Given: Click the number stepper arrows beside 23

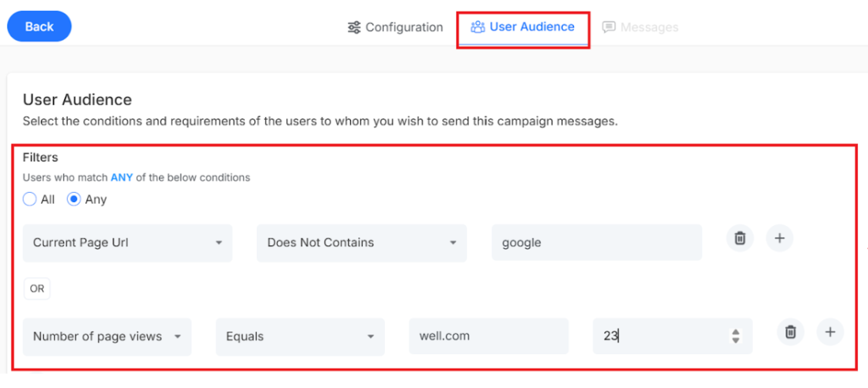Looking at the screenshot, I should [x=736, y=336].
